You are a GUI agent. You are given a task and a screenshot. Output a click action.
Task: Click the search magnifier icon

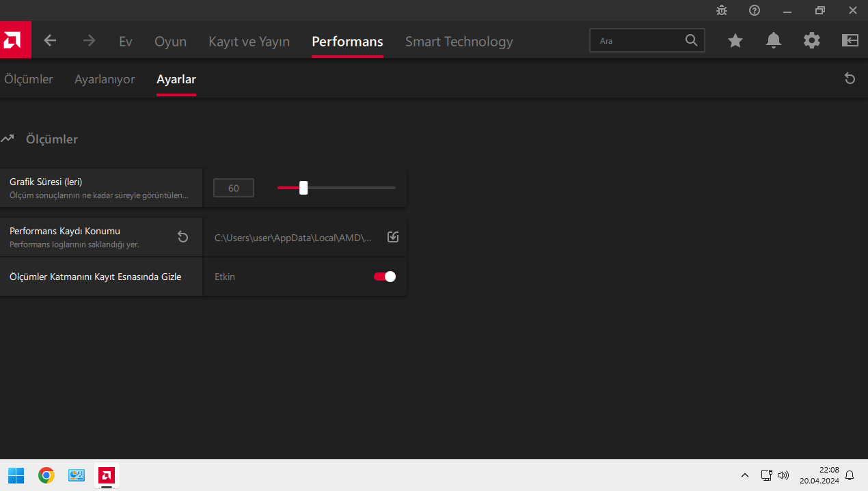[691, 40]
